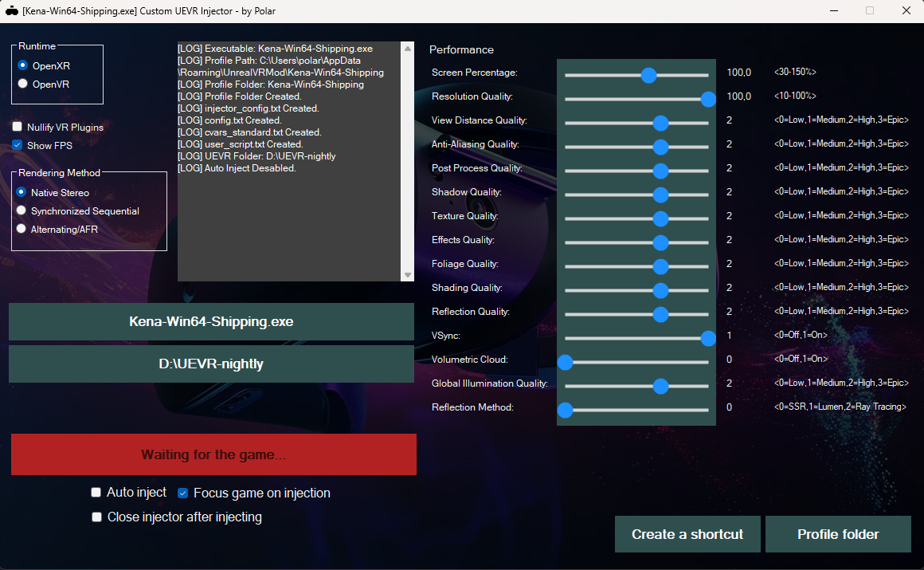Image resolution: width=924 pixels, height=570 pixels.
Task: Click the '<0=SSR,1=Lumen,2=Ray Tracing>' hint
Action: click(840, 407)
